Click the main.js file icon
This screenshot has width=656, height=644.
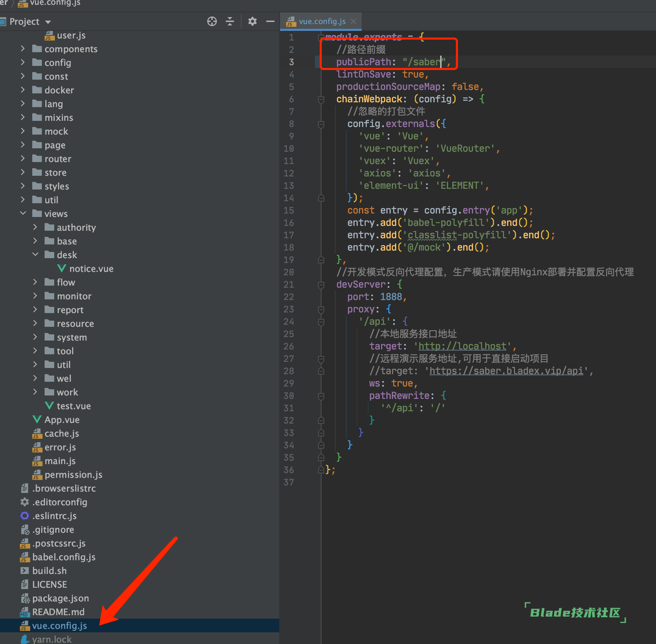click(37, 461)
